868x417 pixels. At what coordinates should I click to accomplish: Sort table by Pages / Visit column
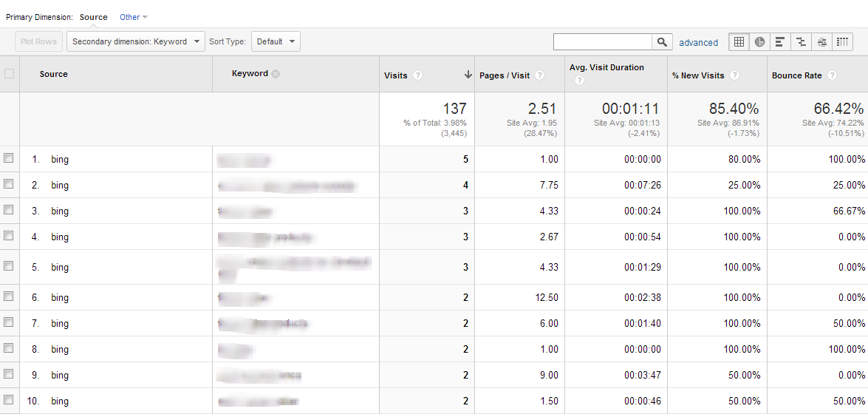point(506,75)
